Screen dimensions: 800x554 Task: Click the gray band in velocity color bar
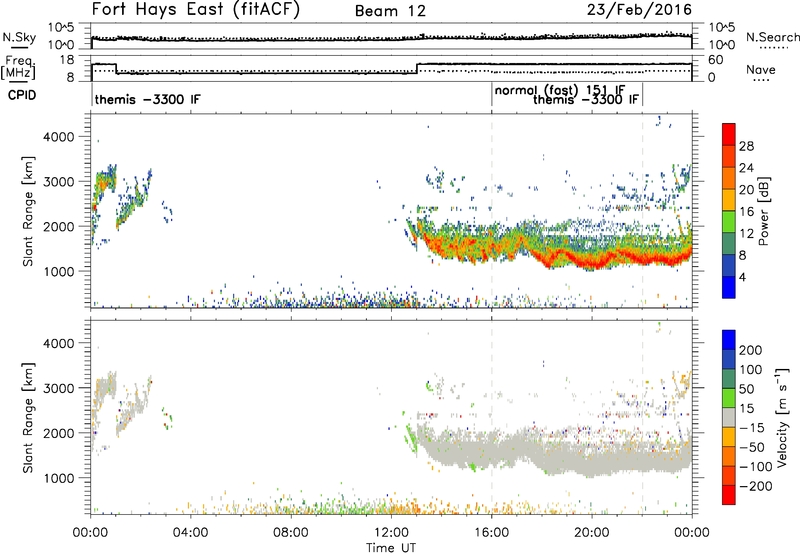coord(729,417)
